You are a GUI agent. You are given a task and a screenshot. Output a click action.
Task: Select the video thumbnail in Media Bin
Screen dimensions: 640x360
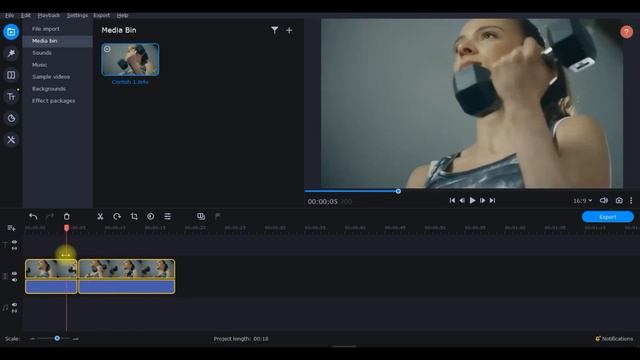(130, 60)
